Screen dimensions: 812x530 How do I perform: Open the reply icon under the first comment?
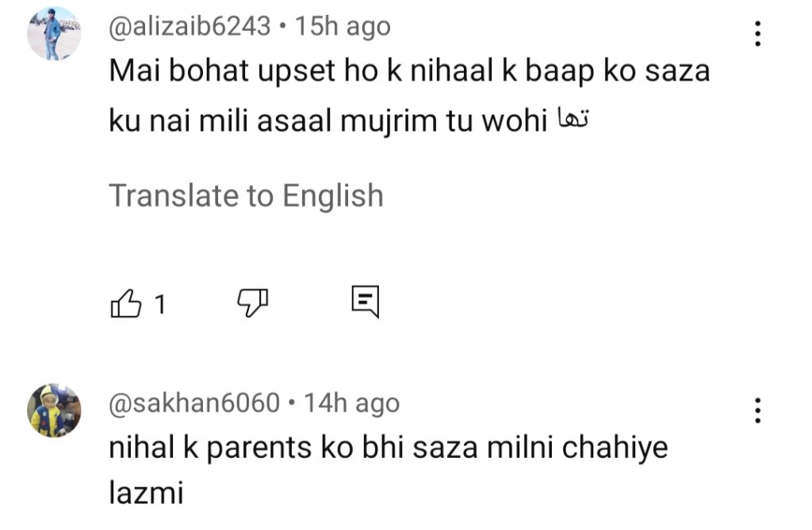[366, 301]
